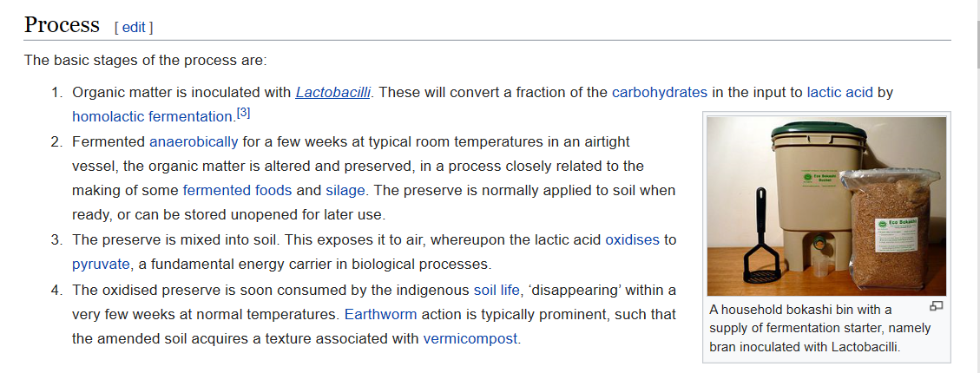The width and height of the screenshot is (980, 373).
Task: Click the homolactic fermentation link
Action: (x=153, y=116)
